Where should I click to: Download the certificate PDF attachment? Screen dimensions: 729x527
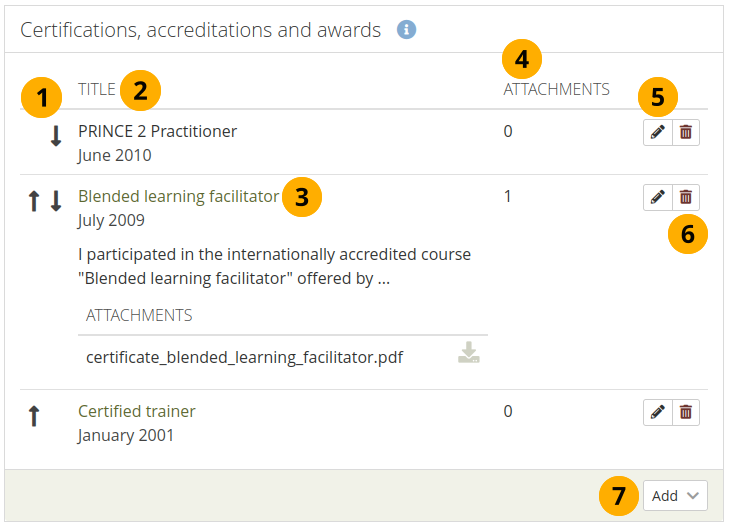pyautogui.click(x=468, y=353)
